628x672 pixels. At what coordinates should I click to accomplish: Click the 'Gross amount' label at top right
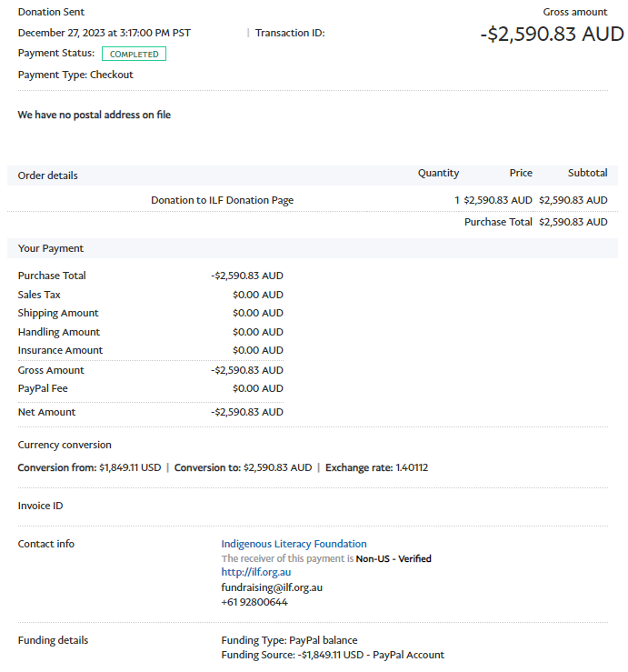click(x=575, y=12)
